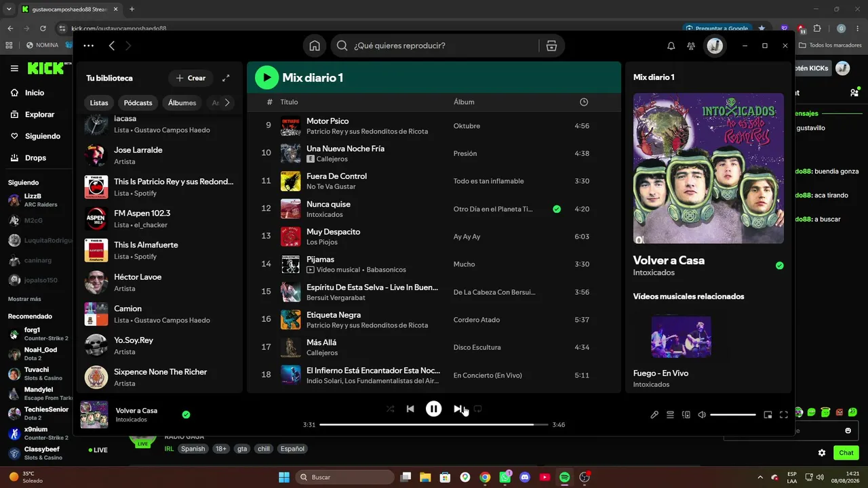Open the Browse icon in Spotify search bar
The image size is (868, 488).
click(551, 45)
